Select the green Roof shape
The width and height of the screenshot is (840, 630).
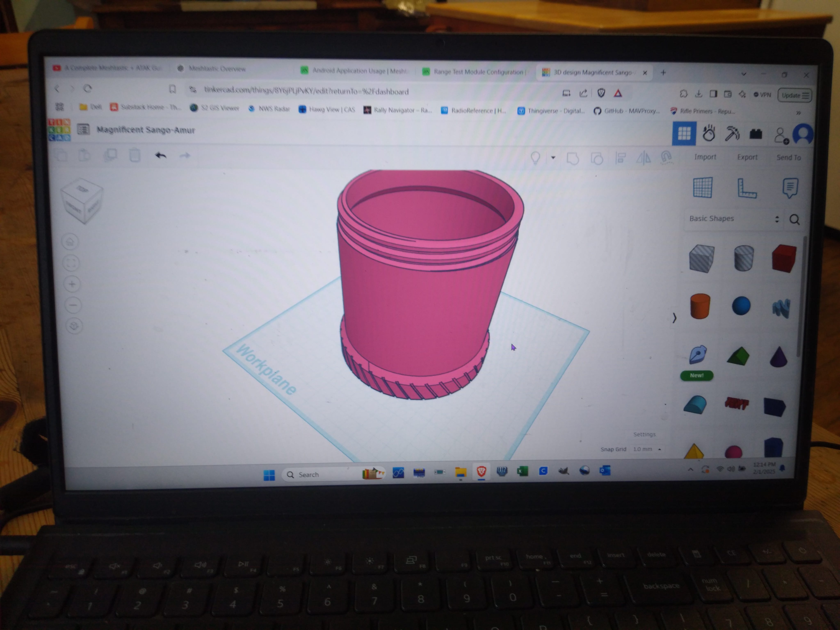pyautogui.click(x=738, y=356)
